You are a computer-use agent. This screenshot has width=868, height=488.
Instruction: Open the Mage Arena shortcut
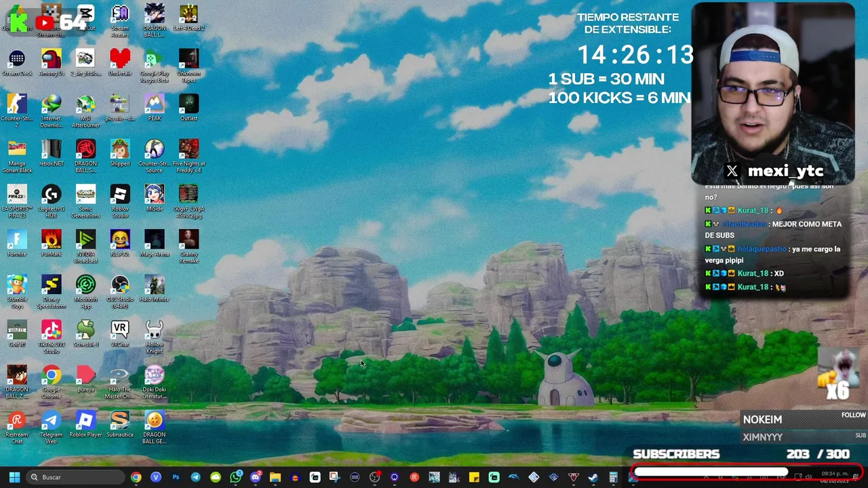tap(155, 243)
